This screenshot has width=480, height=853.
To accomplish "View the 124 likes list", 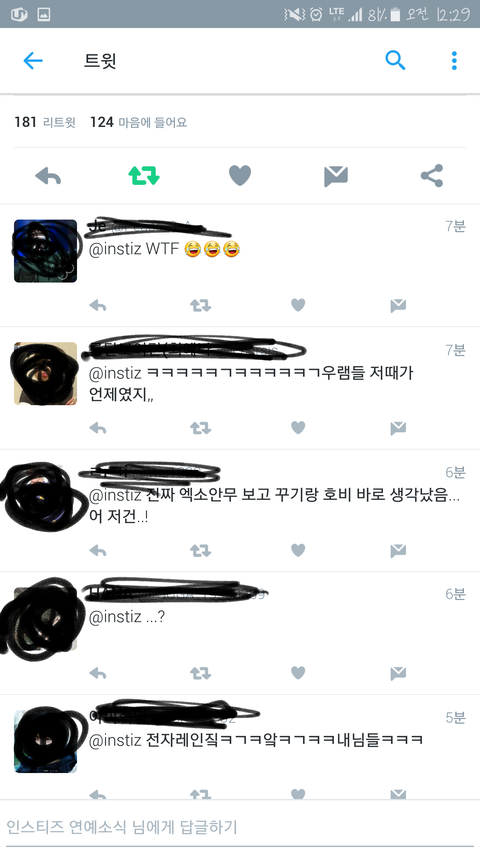I will pyautogui.click(x=138, y=122).
